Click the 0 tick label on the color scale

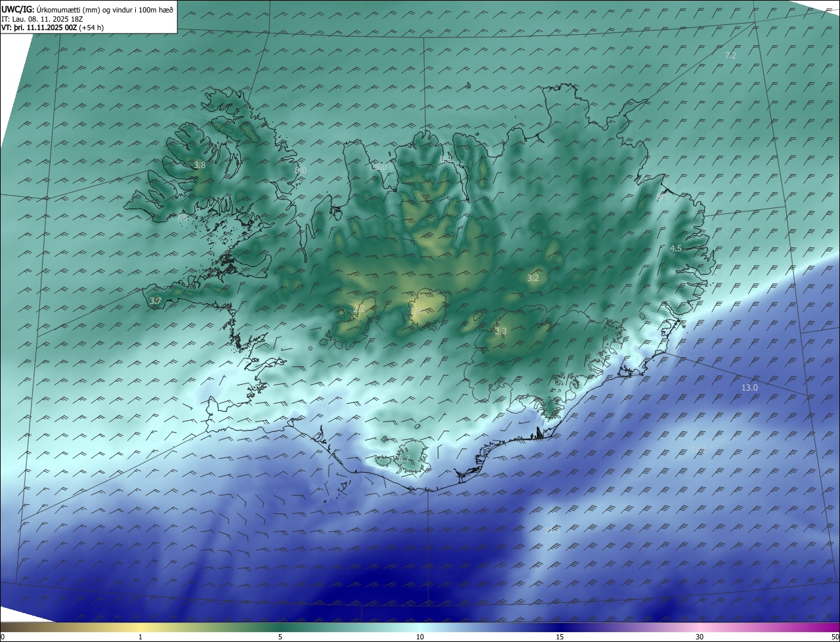[3, 637]
